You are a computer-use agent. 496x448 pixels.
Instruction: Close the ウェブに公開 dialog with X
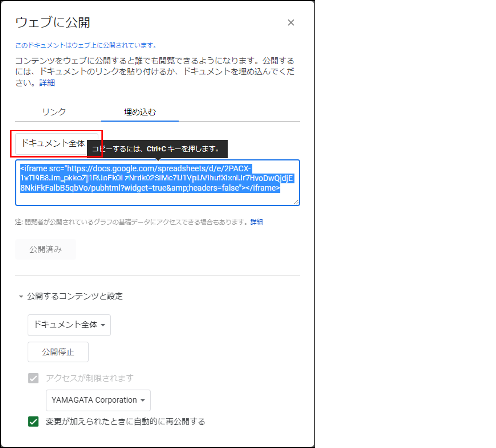coord(291,23)
